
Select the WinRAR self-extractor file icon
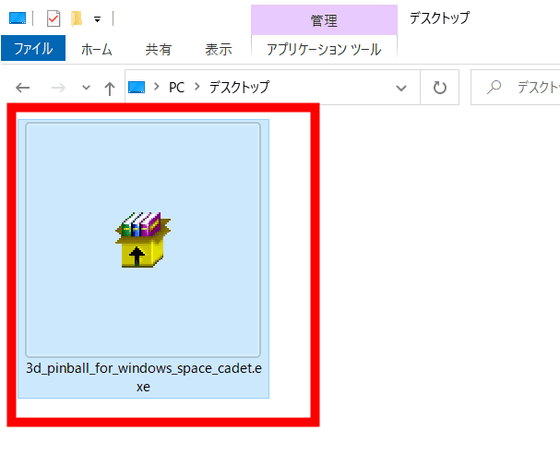coord(143,239)
